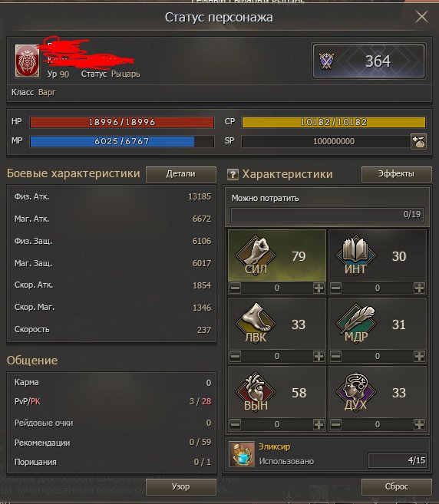439x504 pixels.
Task: Select the ЛВК foot icon
Action: [256, 324]
